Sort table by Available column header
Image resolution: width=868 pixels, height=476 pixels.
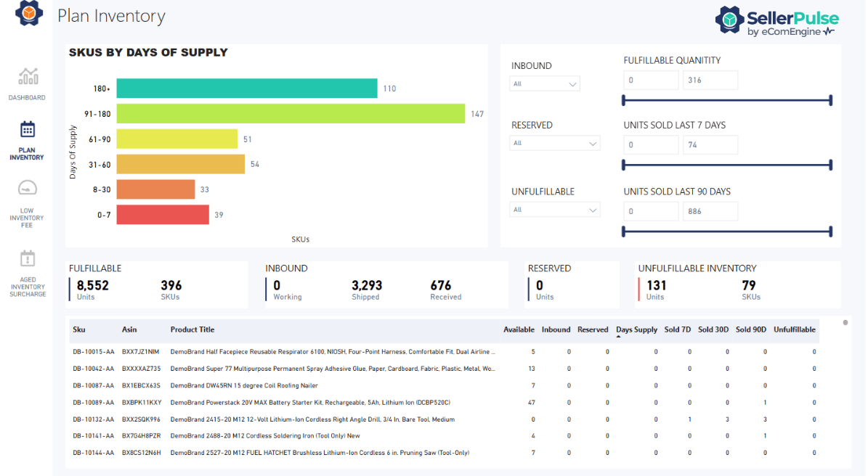coord(519,329)
